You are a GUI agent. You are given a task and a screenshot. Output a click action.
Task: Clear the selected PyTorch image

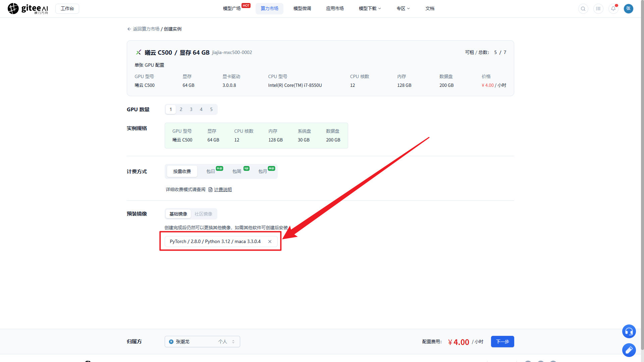[x=270, y=241]
